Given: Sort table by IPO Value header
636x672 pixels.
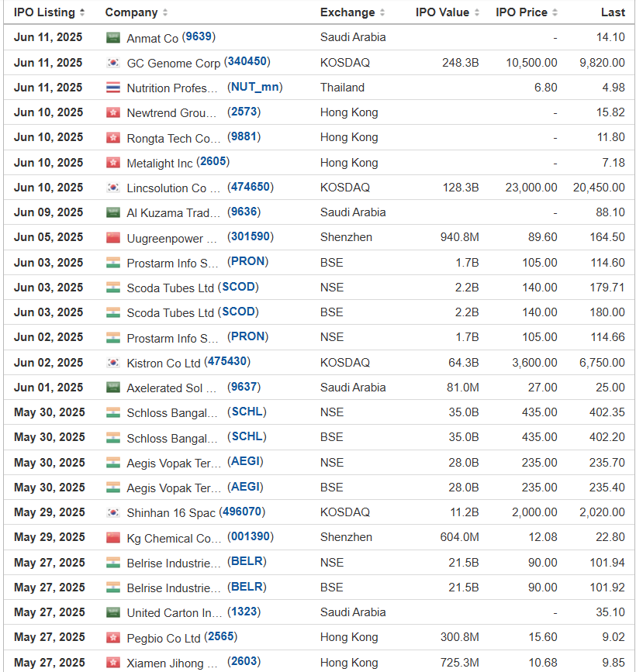Looking at the screenshot, I should tap(442, 12).
